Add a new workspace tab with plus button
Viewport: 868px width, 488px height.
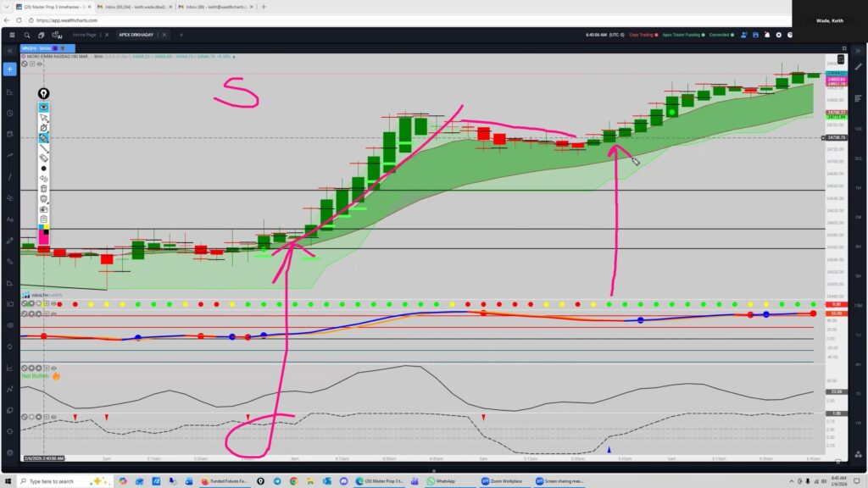click(x=181, y=35)
